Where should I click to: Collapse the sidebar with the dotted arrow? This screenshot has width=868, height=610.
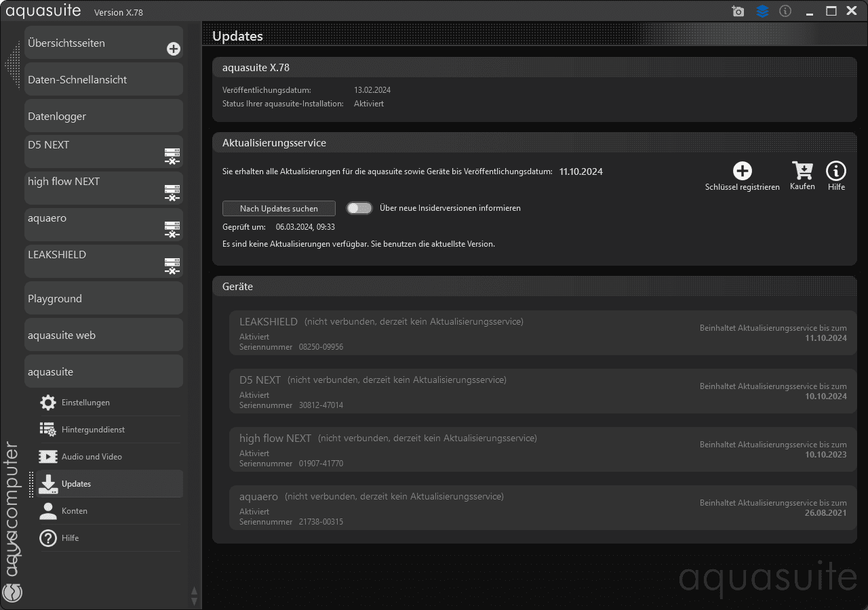point(12,64)
